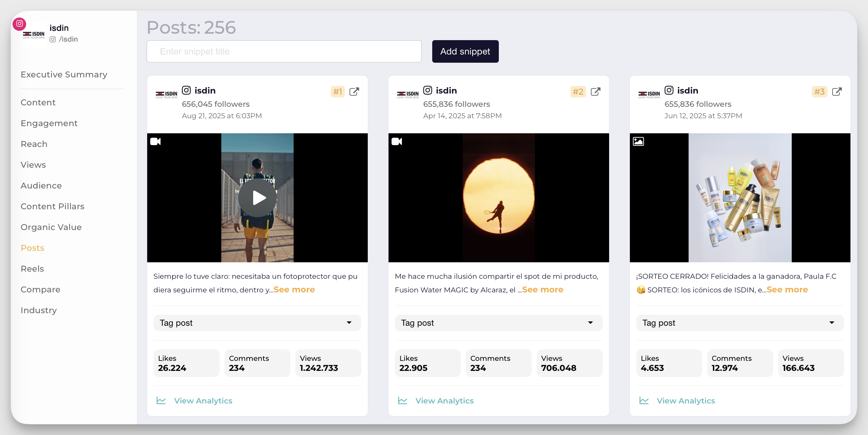Click the pink Instagram badge on the profile logo

(x=19, y=24)
